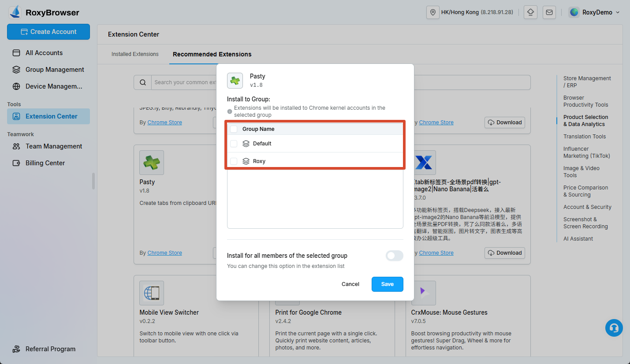Click the upload arrow icon in the header
Viewport: 630px width, 364px height.
click(x=530, y=12)
